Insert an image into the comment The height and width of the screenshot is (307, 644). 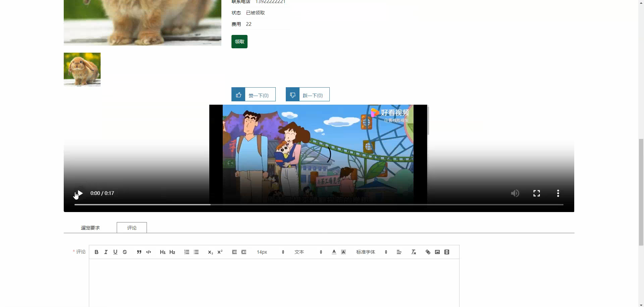[437, 252]
